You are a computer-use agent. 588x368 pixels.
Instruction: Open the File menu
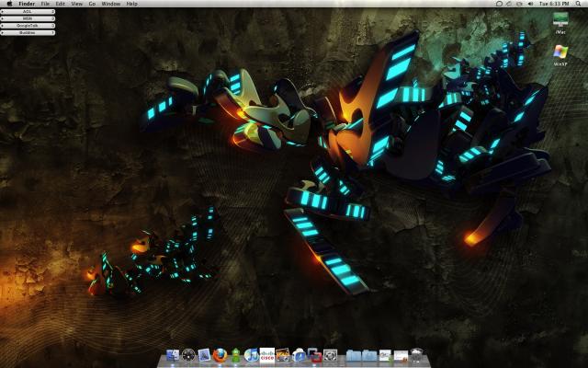click(45, 4)
